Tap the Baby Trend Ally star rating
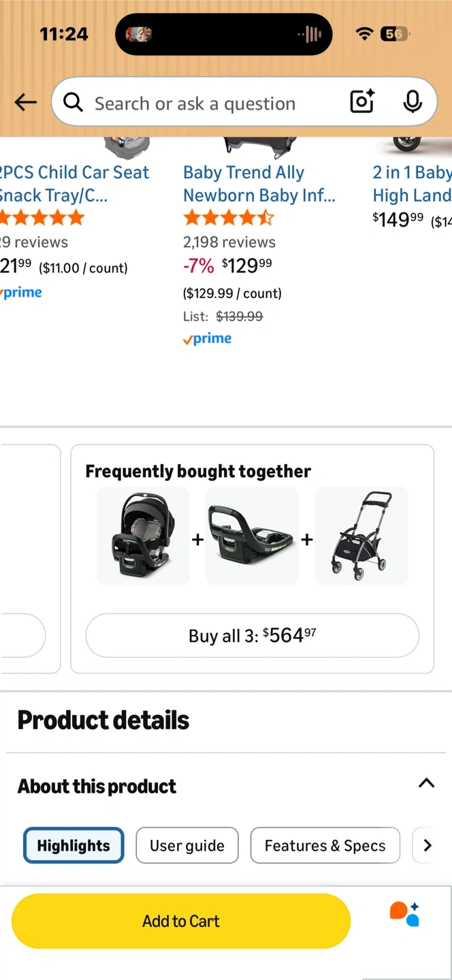This screenshot has width=452, height=980. [228, 218]
